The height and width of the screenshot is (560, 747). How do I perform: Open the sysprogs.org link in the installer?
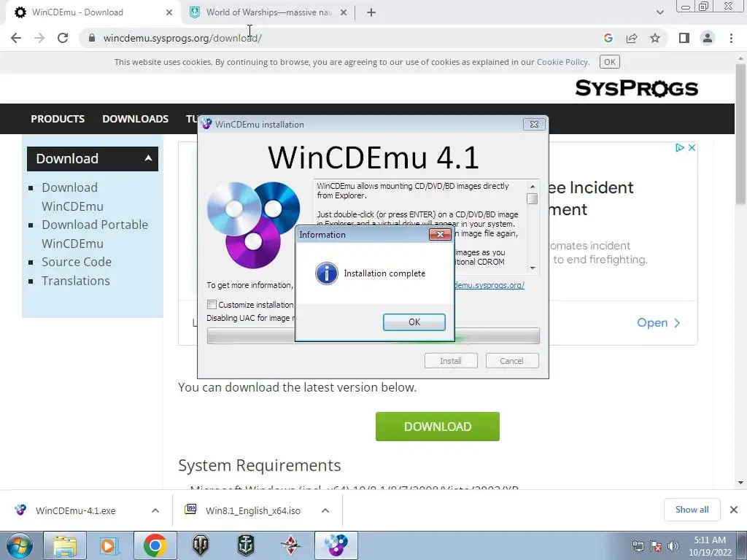489,285
